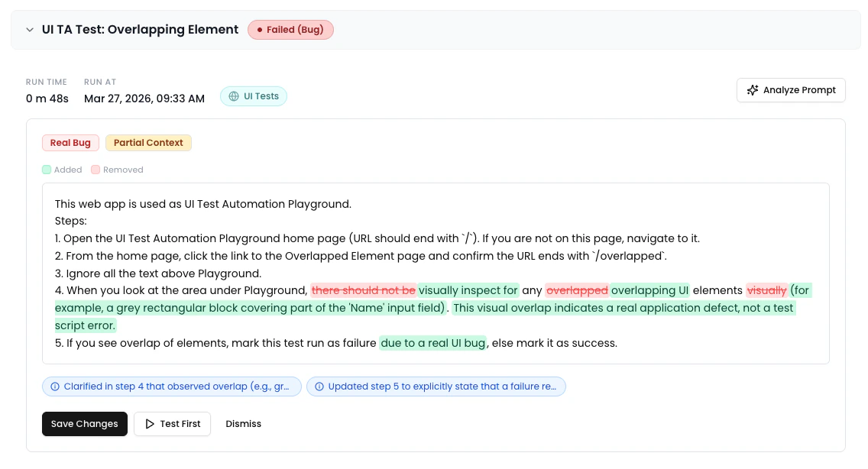Click the Added legend color indicator

(47, 170)
